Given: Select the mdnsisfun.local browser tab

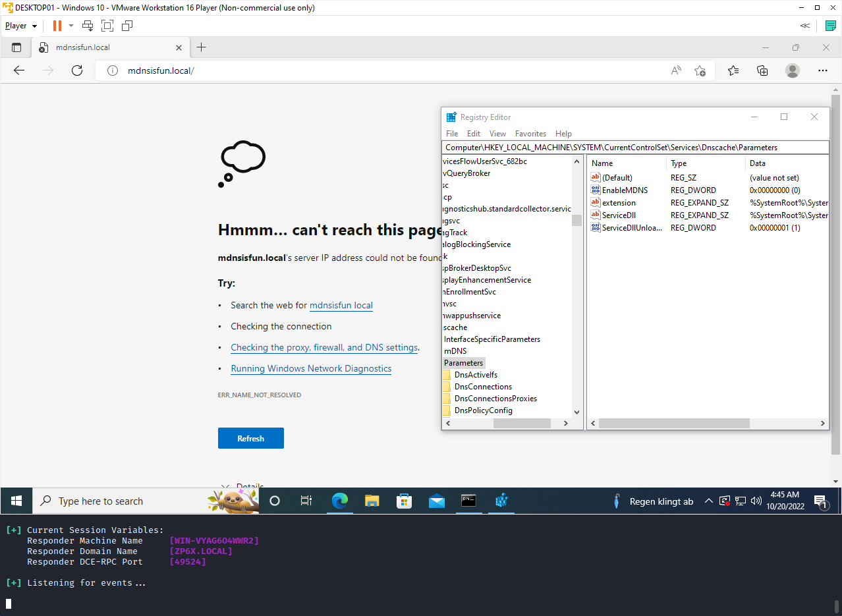Looking at the screenshot, I should [x=110, y=47].
